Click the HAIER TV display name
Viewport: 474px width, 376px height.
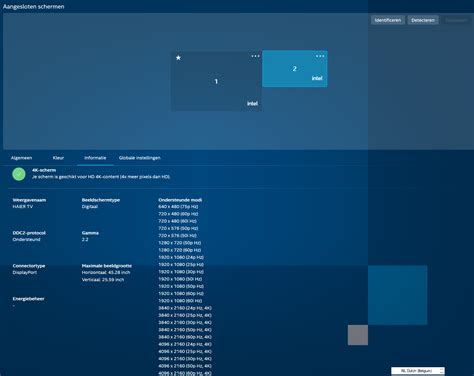click(x=23, y=206)
